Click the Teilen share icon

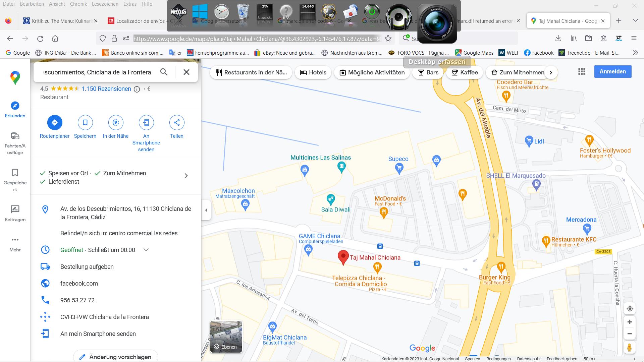coord(177,123)
